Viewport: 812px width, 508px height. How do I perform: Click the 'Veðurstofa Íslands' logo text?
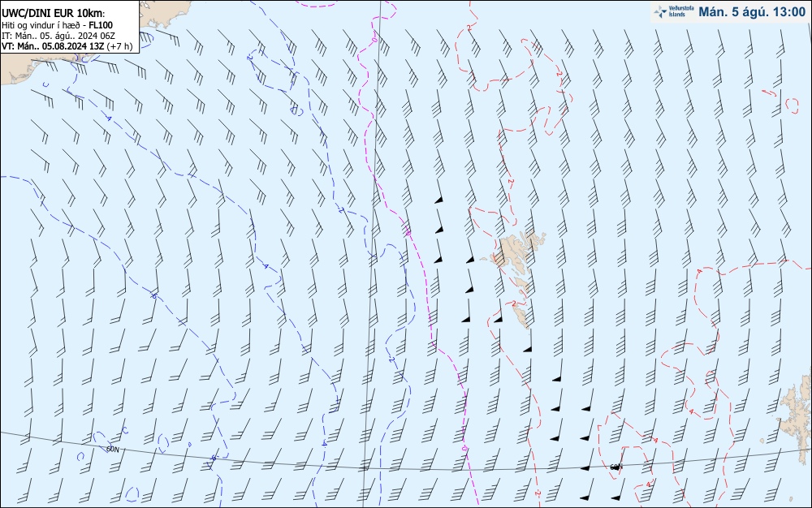pos(681,12)
